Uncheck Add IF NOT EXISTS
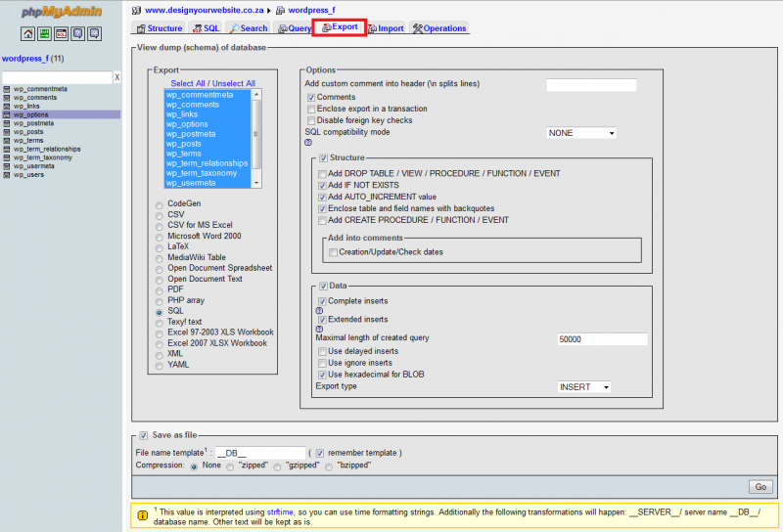783x532 pixels. coord(323,185)
